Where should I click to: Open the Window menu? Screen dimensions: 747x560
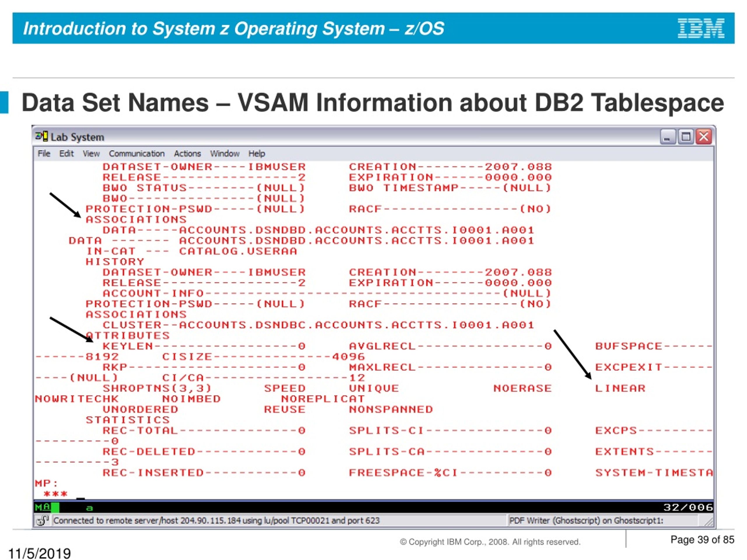tap(225, 154)
